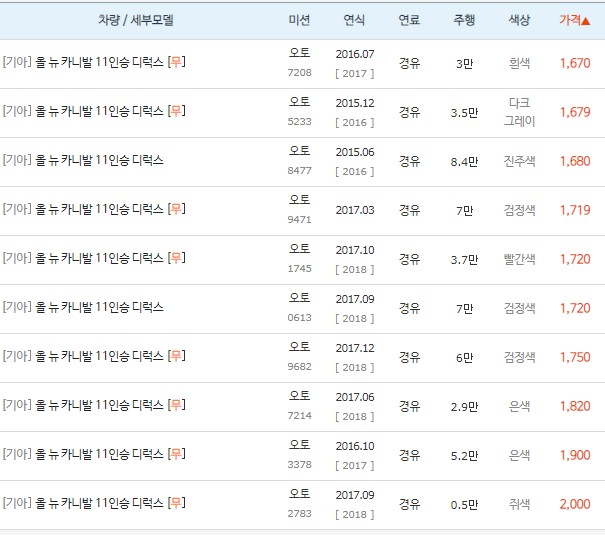605x535 pixels.
Task: Click the 3.5만 mileage value
Action: 464,113
